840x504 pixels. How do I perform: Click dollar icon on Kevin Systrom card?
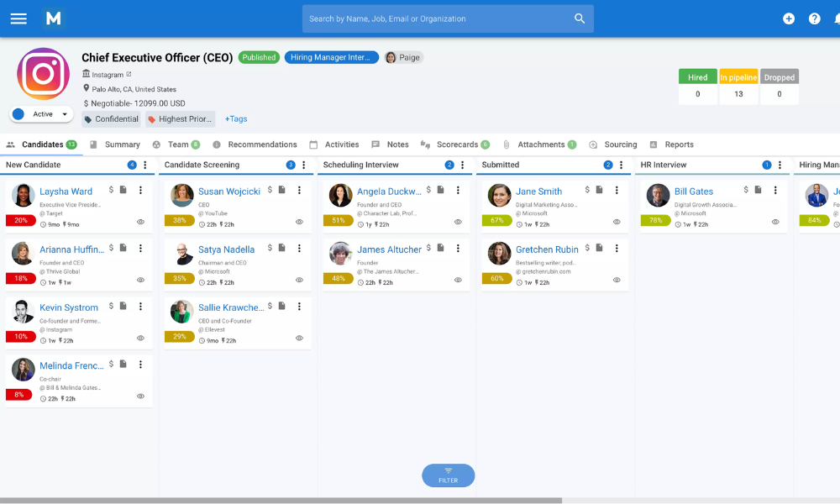[111, 306]
